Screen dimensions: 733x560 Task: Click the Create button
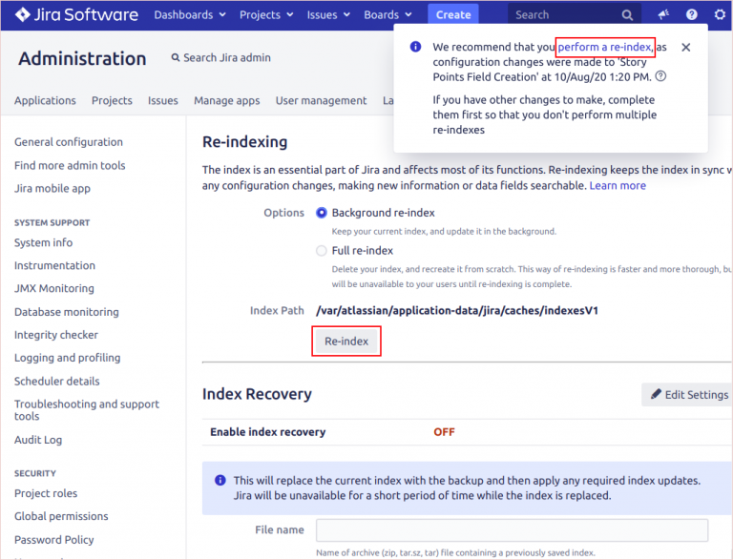(453, 15)
